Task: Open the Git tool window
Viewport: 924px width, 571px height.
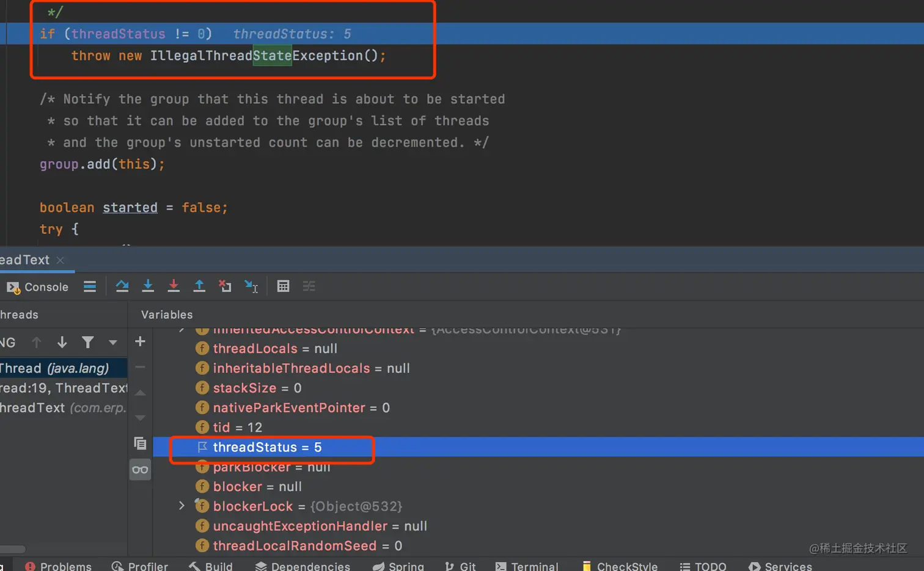Action: click(460, 566)
